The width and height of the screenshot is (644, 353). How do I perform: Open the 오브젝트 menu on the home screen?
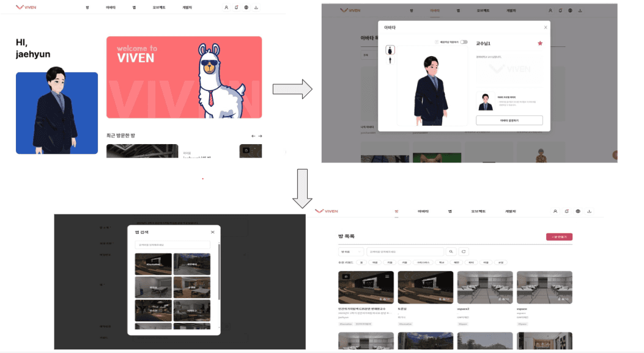click(x=159, y=7)
